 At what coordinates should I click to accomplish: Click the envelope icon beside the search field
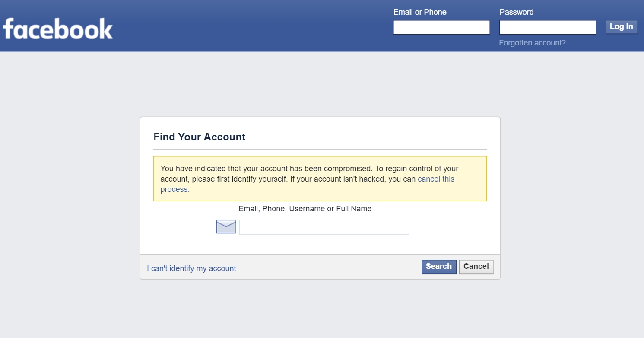(x=226, y=226)
